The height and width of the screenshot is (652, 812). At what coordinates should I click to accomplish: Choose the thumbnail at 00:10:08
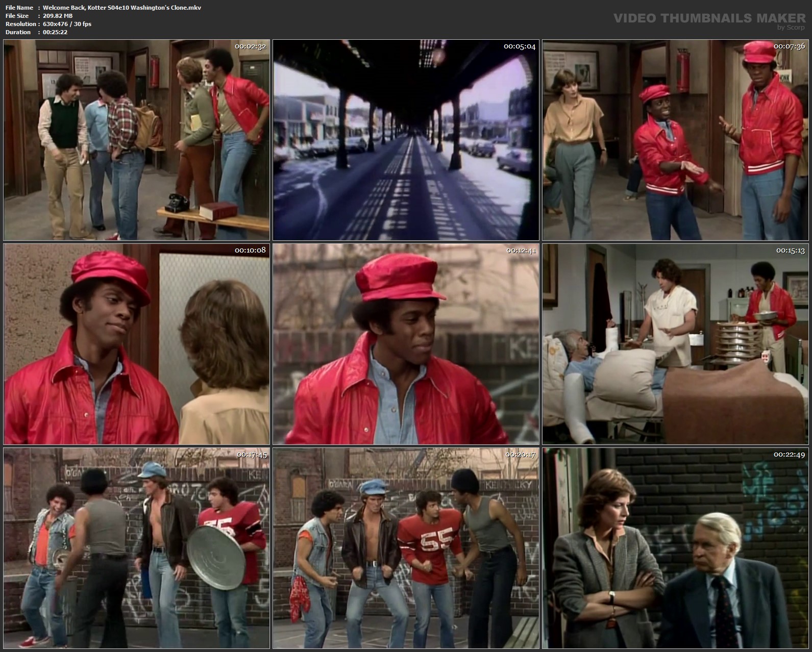(x=136, y=344)
